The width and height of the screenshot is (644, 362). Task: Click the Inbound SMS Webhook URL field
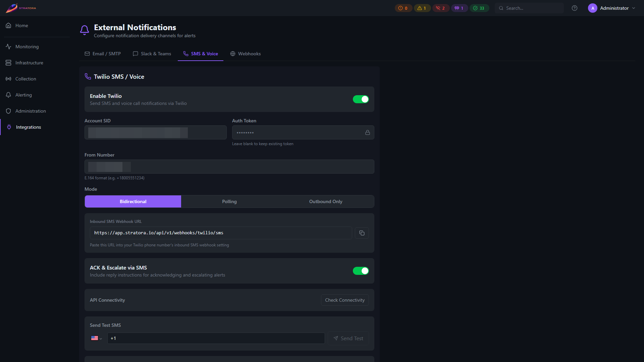pos(221,233)
